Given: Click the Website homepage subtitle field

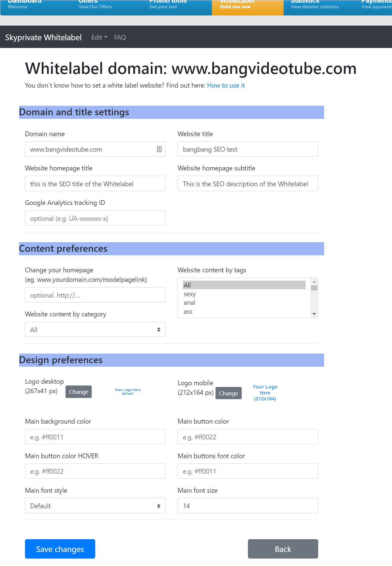Looking at the screenshot, I should tap(248, 184).
